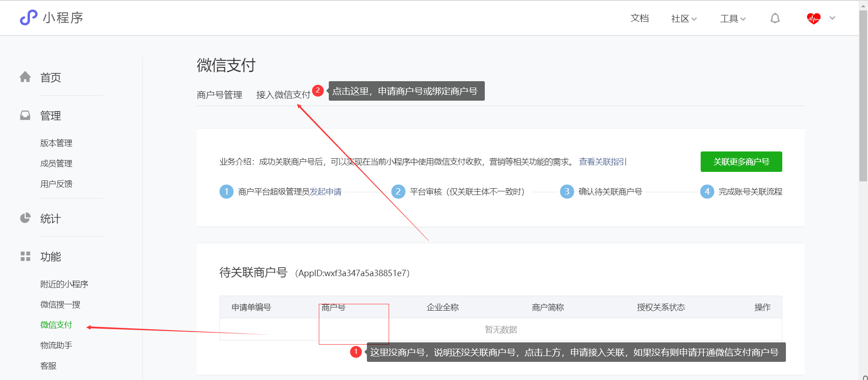
Task: Click step 3 确认待关联商户号 text
Action: click(610, 191)
